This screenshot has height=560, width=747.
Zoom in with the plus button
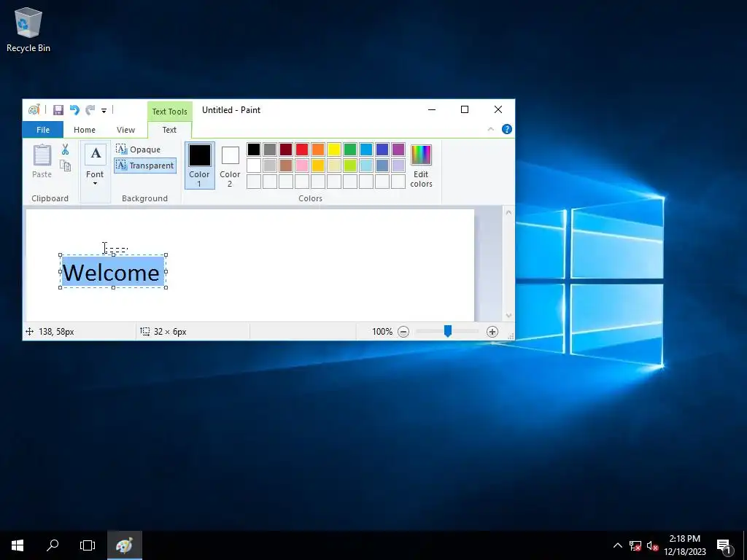[492, 332]
